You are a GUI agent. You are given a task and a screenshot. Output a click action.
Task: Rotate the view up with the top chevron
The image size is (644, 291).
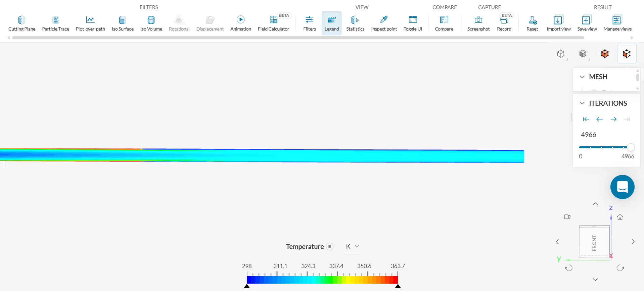pos(595,204)
